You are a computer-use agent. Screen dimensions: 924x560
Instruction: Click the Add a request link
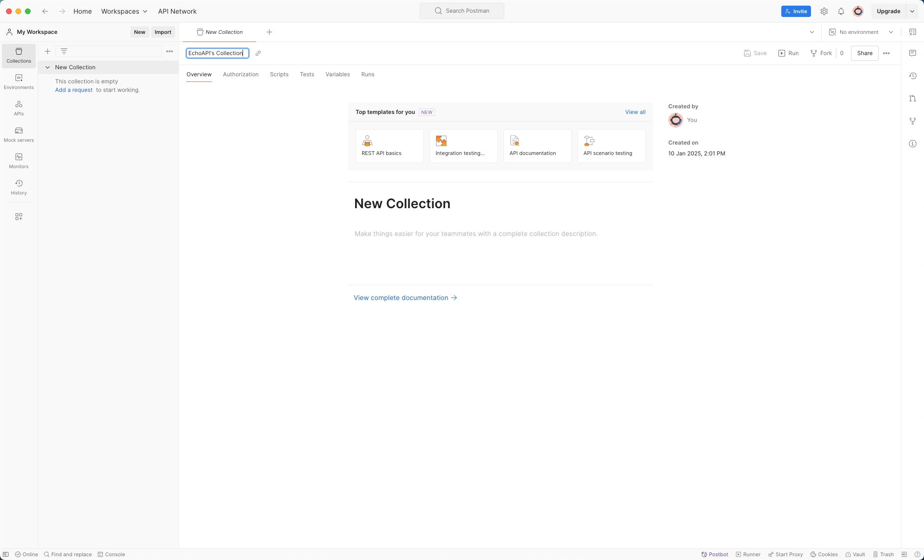point(73,90)
